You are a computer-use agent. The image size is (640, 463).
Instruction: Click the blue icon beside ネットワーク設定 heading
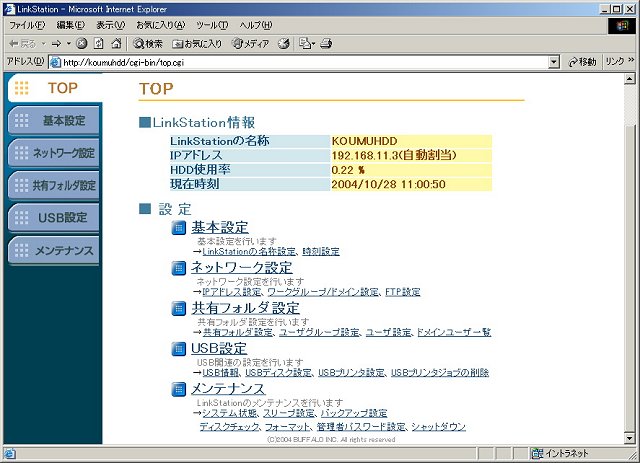[x=179, y=268]
